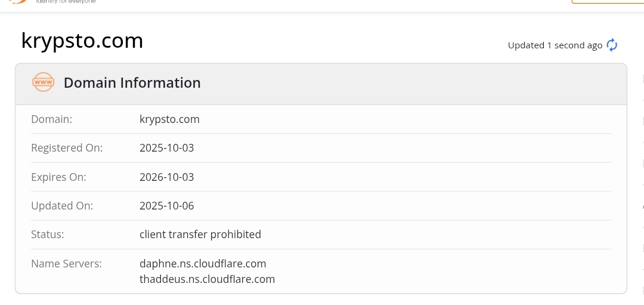Click the blue refresh arrows icon

(x=612, y=45)
